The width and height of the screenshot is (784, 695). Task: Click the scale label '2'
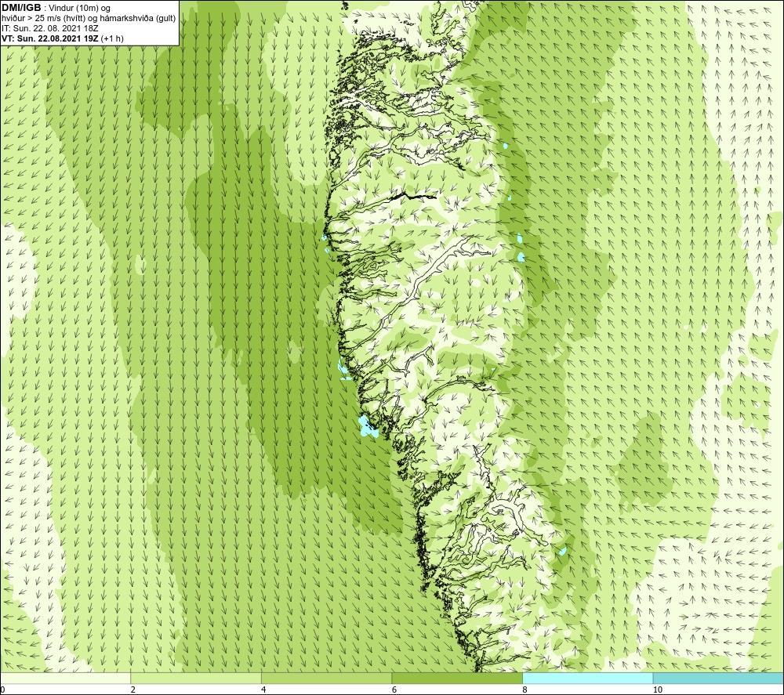pos(133,690)
